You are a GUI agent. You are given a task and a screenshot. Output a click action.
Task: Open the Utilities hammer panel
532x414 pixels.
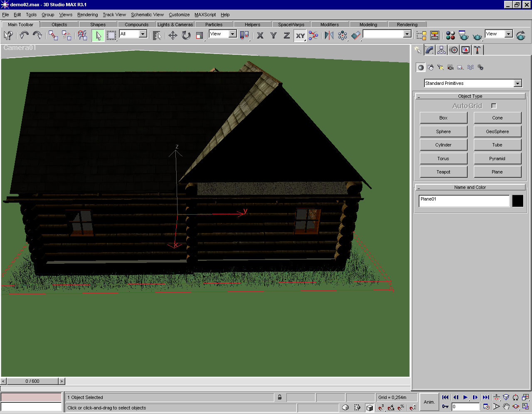(x=478, y=50)
